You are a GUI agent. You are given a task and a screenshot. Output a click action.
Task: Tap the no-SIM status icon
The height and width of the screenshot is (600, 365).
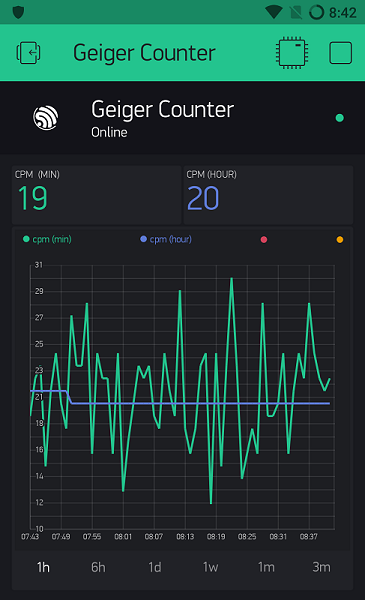pyautogui.click(x=296, y=12)
